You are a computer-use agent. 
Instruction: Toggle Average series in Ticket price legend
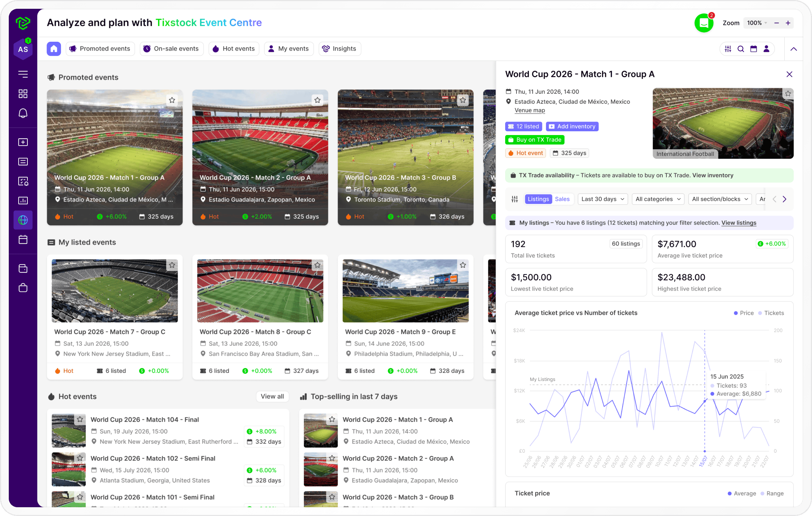point(742,493)
